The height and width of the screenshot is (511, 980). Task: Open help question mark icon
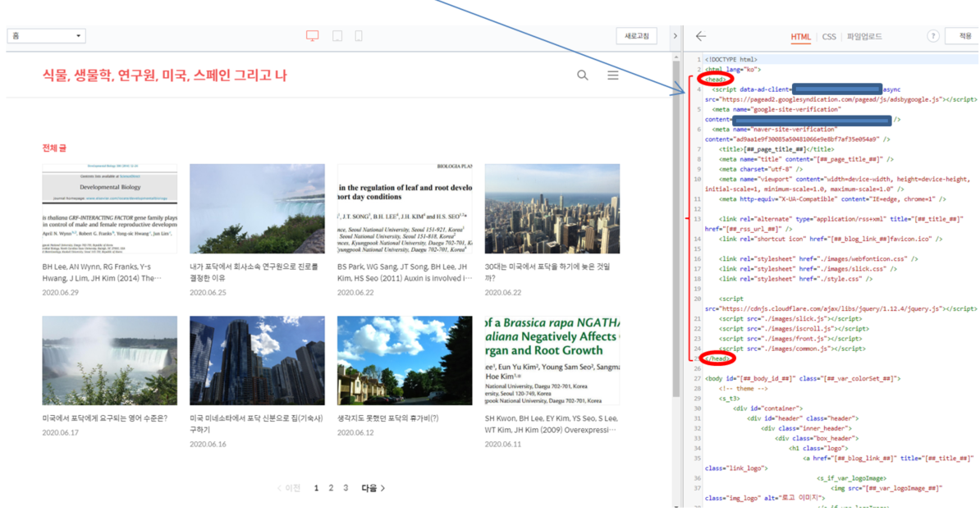[933, 36]
